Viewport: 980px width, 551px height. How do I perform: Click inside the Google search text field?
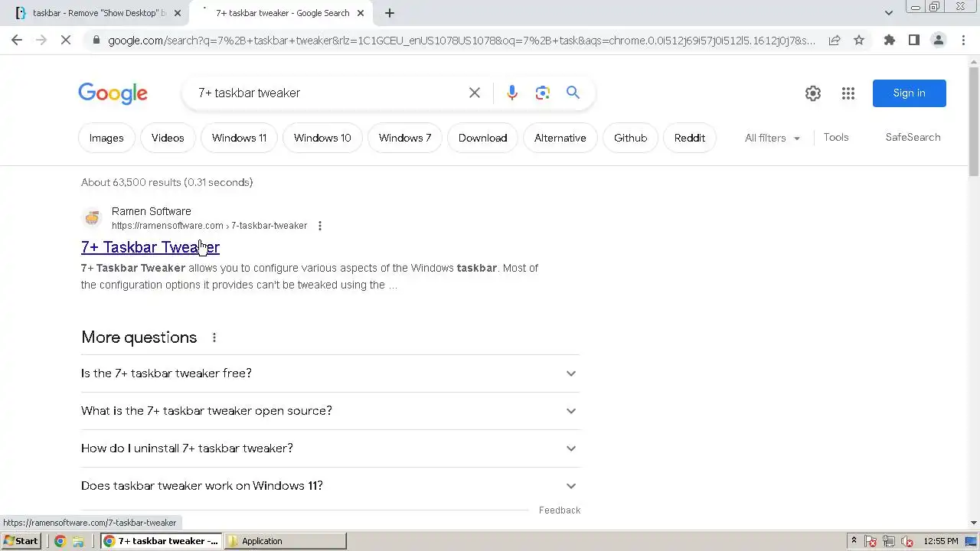(x=325, y=93)
